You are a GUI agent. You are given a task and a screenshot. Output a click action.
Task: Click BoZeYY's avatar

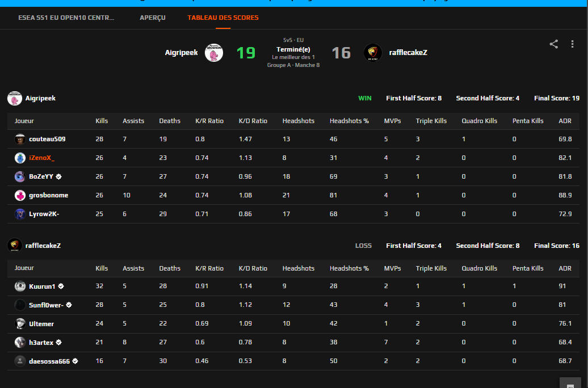20,176
